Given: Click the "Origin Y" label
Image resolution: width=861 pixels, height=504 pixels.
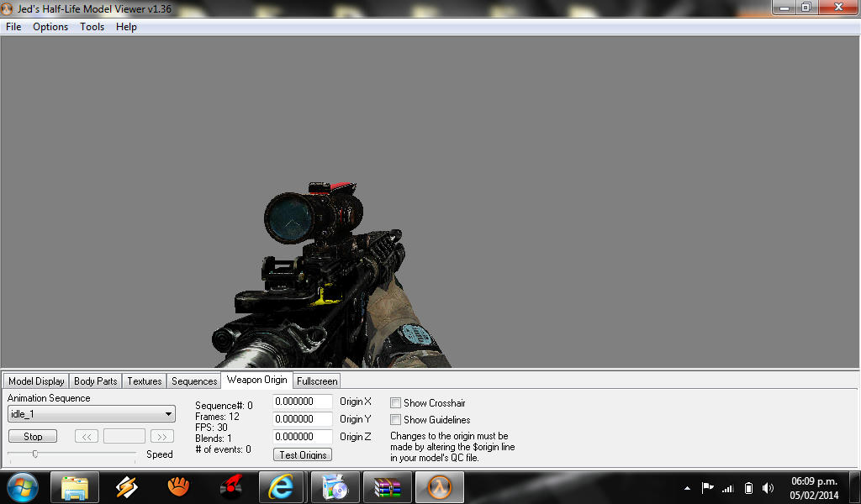Looking at the screenshot, I should [x=356, y=419].
